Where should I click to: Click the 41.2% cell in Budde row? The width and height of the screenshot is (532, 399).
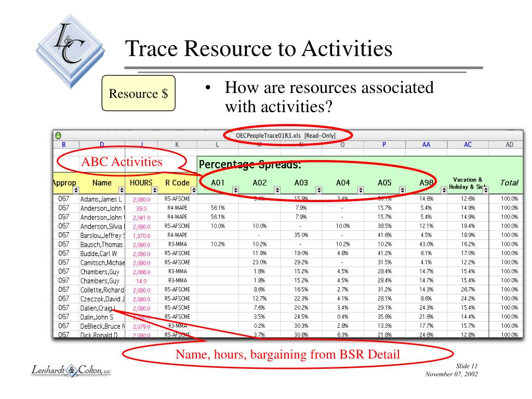384,254
